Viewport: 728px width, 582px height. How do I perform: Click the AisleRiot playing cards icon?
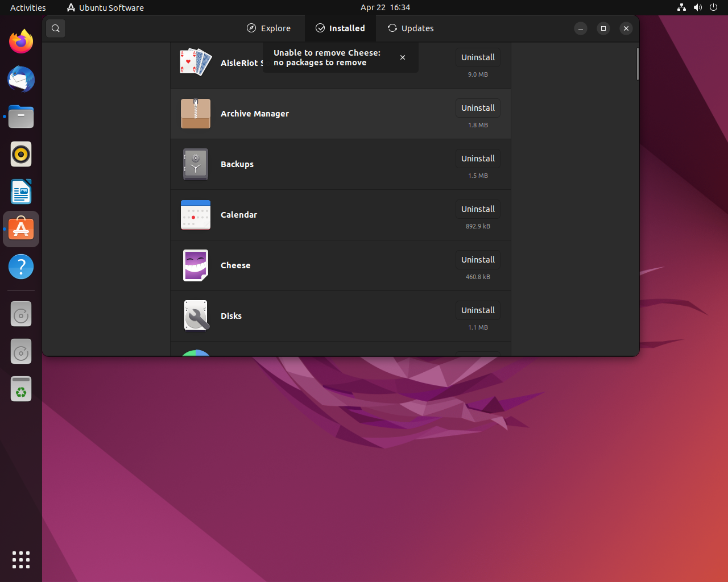[196, 62]
